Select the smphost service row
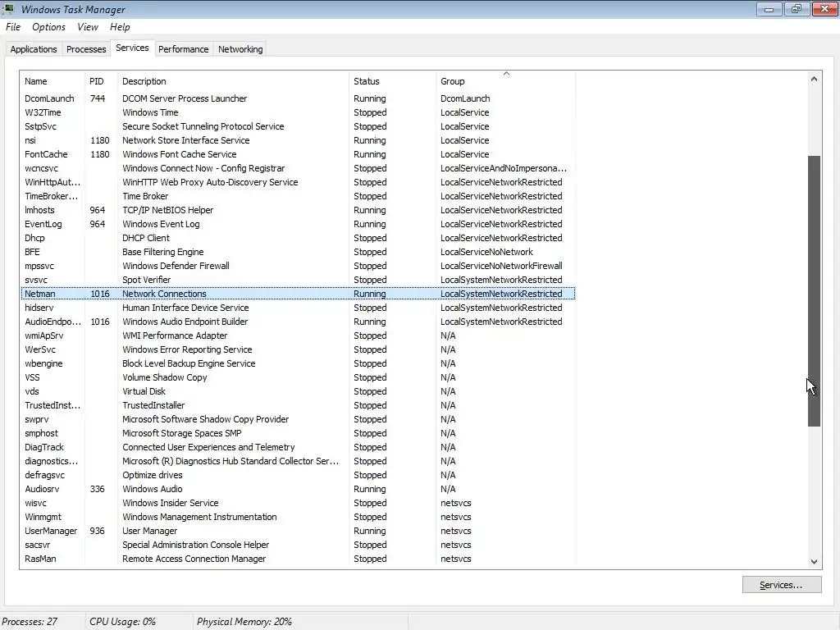The height and width of the screenshot is (630, 840). pyautogui.click(x=298, y=433)
